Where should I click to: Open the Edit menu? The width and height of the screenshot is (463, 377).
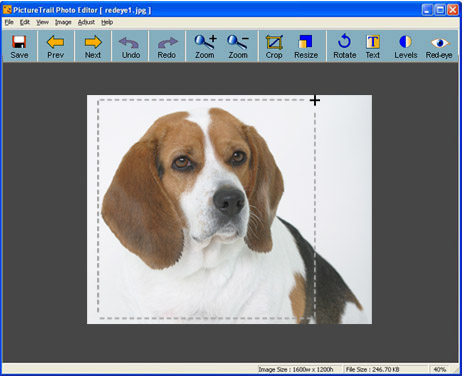pos(25,22)
